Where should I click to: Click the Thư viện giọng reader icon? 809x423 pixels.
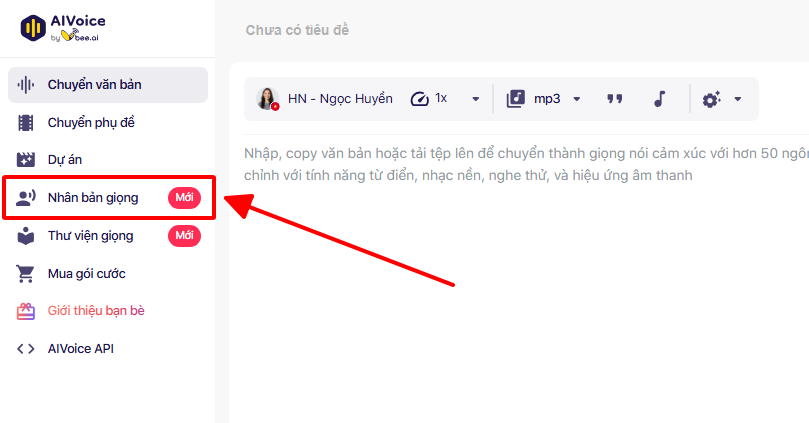(x=26, y=236)
